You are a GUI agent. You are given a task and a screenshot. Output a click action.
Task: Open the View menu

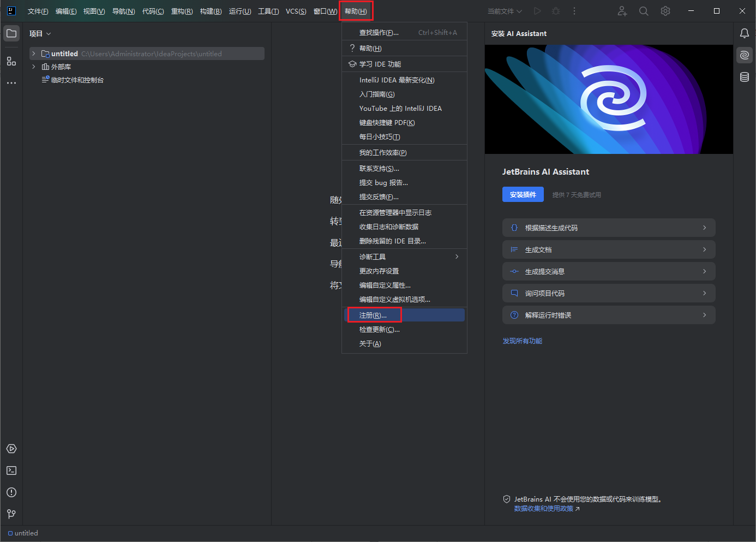click(x=94, y=11)
